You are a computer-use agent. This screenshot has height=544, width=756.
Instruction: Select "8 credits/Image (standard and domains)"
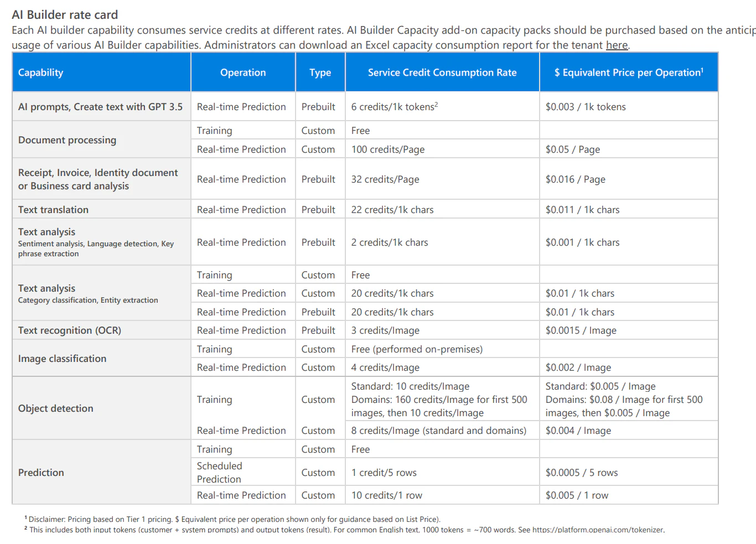point(439,431)
